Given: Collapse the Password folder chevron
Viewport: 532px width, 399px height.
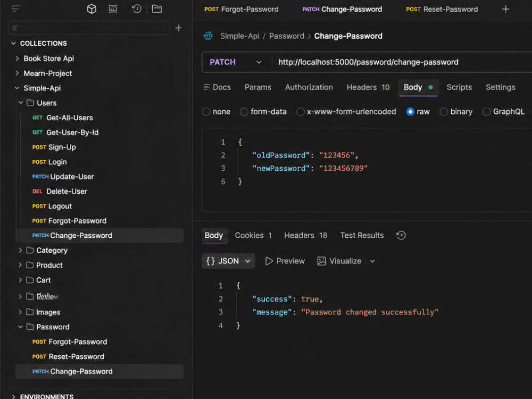Looking at the screenshot, I should coord(20,327).
